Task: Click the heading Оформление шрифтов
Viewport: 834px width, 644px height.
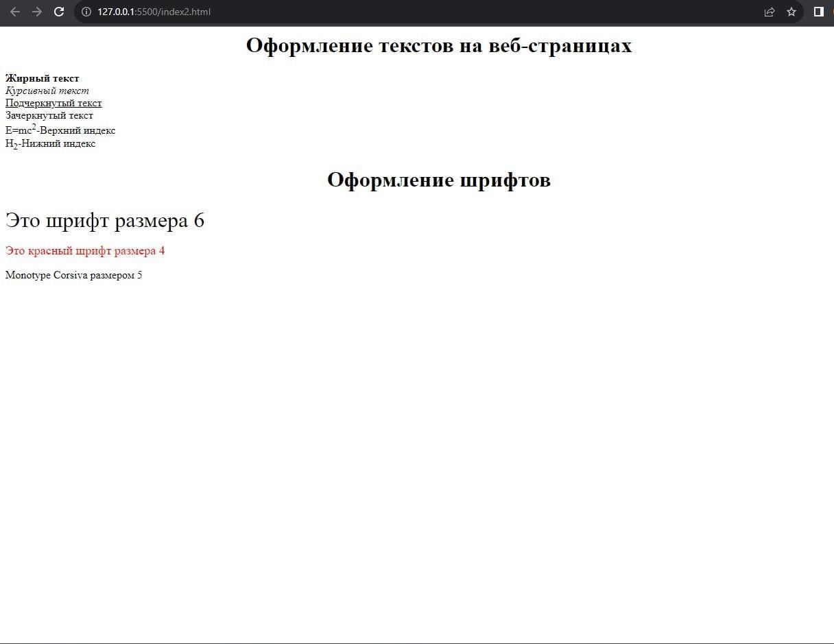Action: 439,180
